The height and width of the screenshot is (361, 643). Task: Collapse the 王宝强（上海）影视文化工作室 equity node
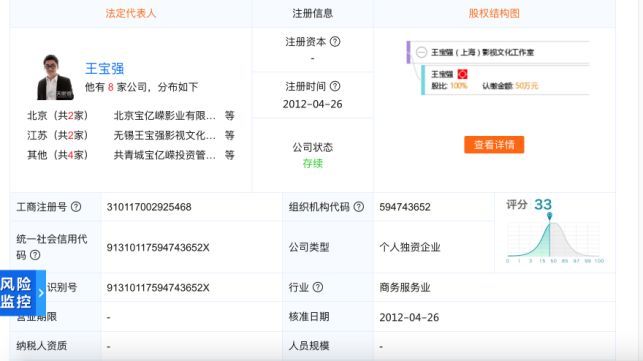click(x=421, y=52)
